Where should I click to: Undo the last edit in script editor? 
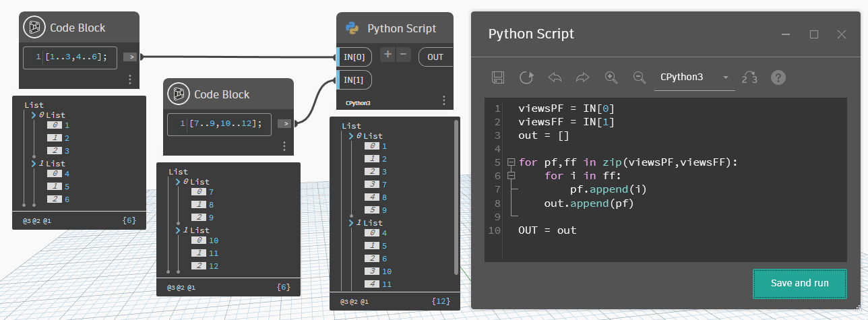click(555, 77)
